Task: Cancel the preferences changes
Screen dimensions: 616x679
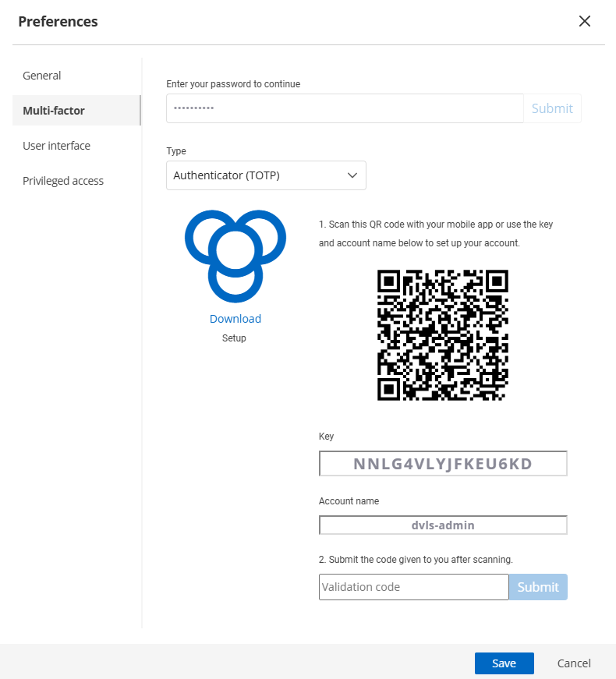Action: [574, 663]
